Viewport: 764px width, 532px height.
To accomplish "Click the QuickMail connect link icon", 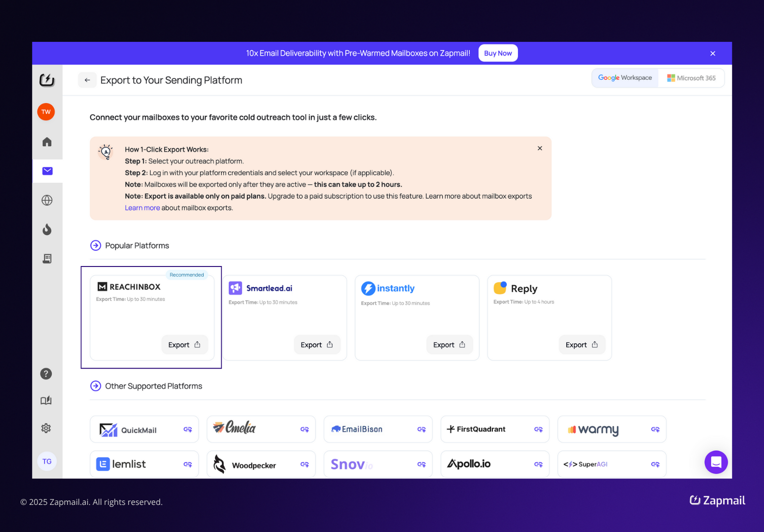I will point(188,430).
